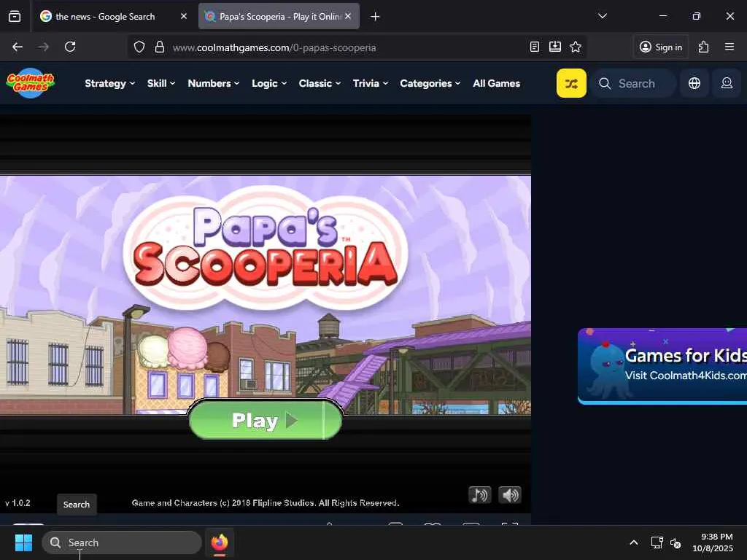Switch to the 'the news - Google Search' tab

(x=113, y=17)
